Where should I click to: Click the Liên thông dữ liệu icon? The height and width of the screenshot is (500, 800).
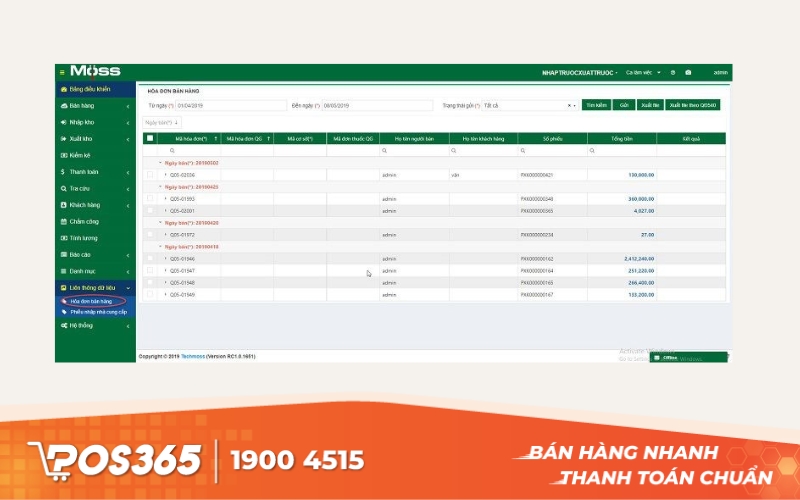(x=64, y=288)
